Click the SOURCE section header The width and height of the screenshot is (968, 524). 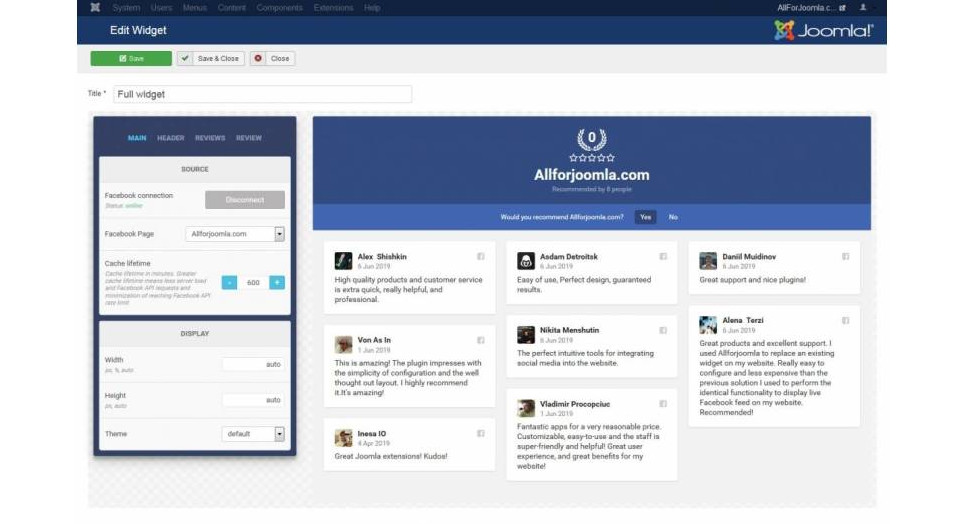tap(194, 169)
